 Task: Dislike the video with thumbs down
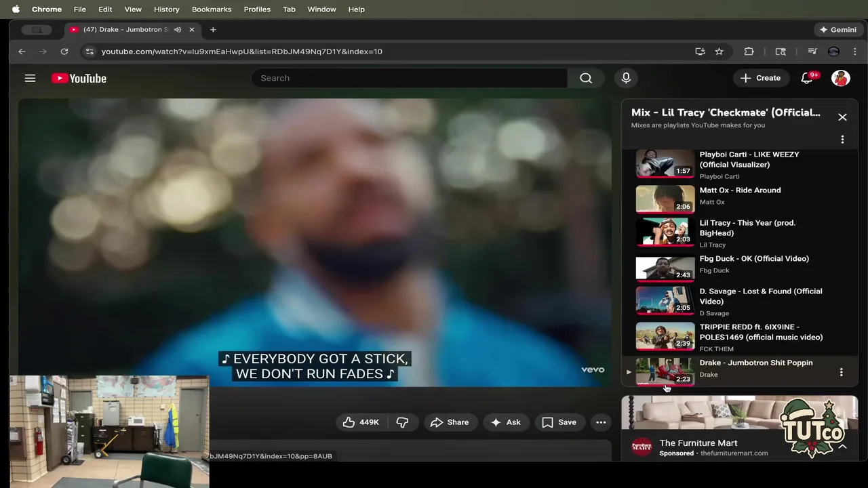click(x=402, y=422)
